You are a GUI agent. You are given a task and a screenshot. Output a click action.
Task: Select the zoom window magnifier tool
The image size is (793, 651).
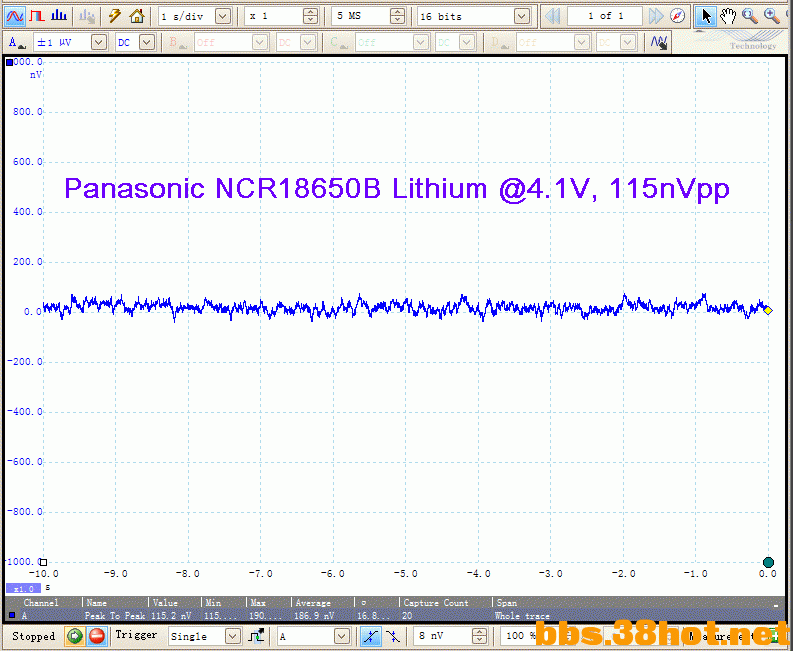pos(750,16)
